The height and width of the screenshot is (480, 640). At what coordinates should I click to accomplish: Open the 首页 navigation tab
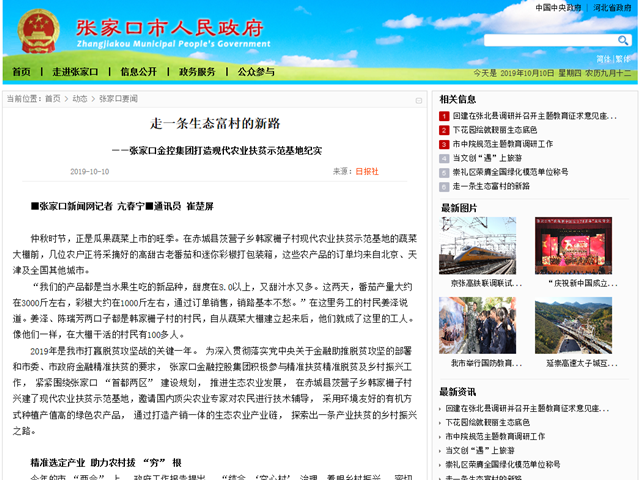(21, 72)
